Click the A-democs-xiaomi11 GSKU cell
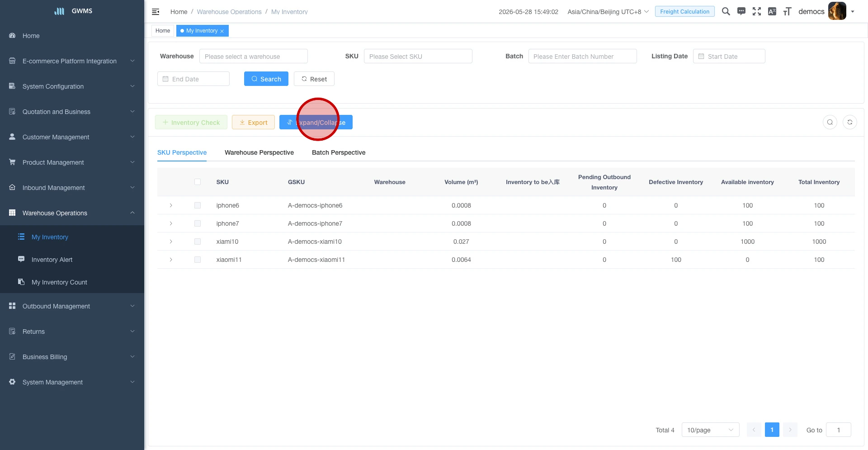868x450 pixels. coord(316,260)
